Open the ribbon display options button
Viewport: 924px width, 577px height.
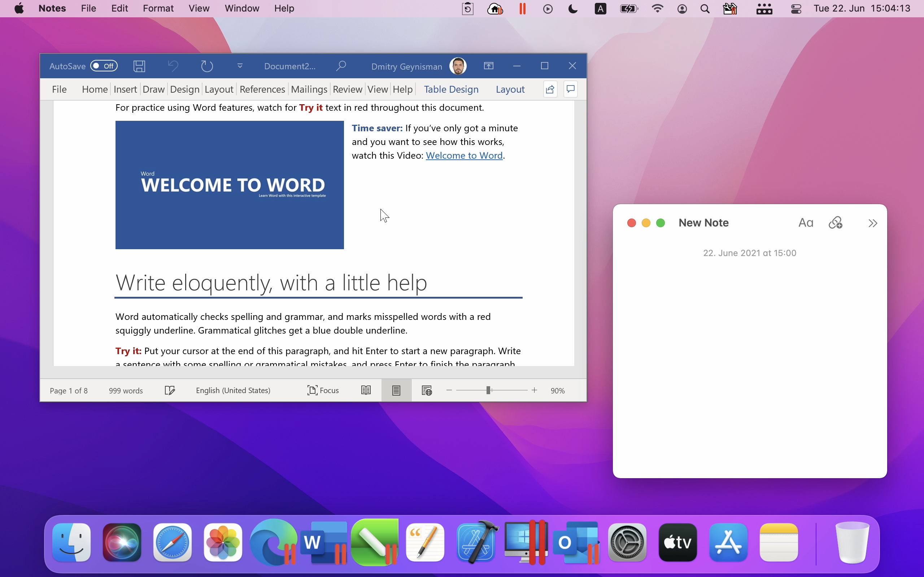[489, 66]
